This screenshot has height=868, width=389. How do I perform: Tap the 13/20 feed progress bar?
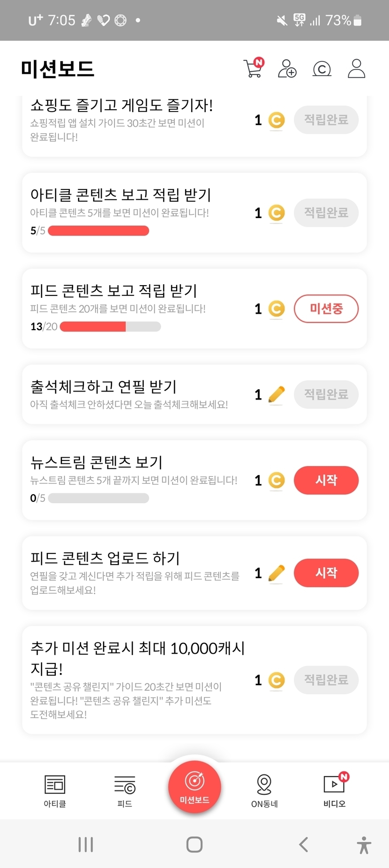coord(110,326)
